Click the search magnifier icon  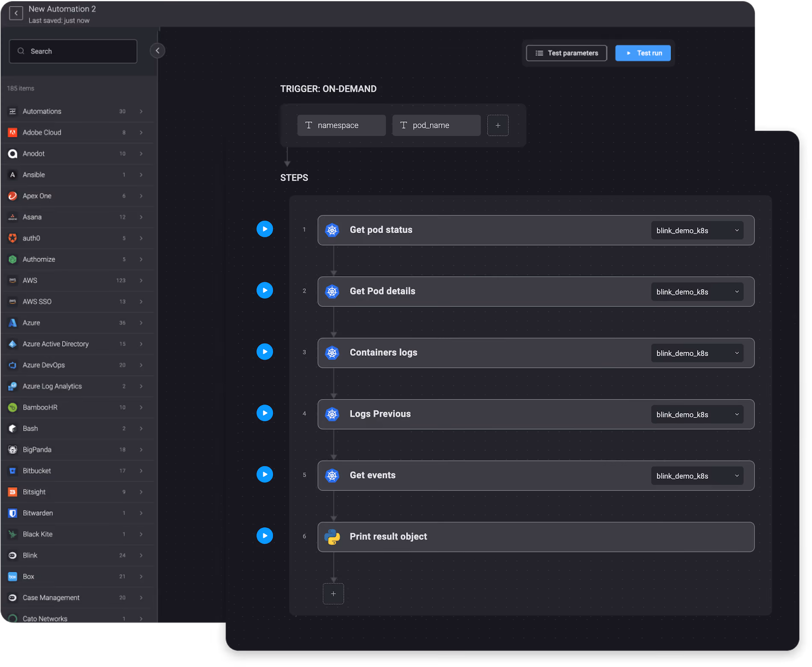(21, 51)
